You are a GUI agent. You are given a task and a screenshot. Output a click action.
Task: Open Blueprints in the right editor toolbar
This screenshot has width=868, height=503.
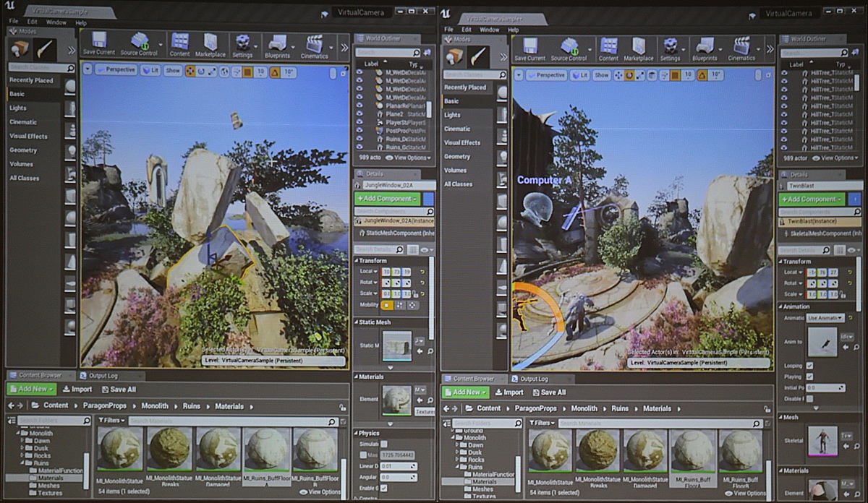pyautogui.click(x=705, y=48)
